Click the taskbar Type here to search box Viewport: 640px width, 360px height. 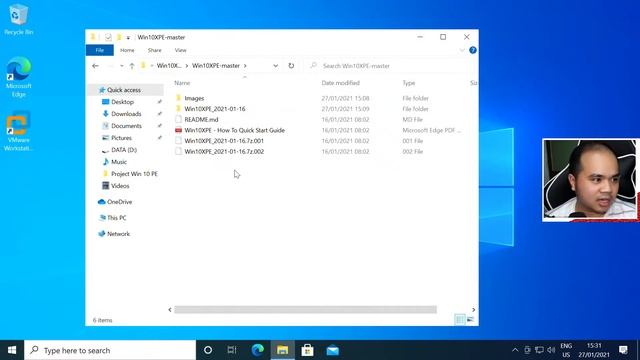(110, 350)
